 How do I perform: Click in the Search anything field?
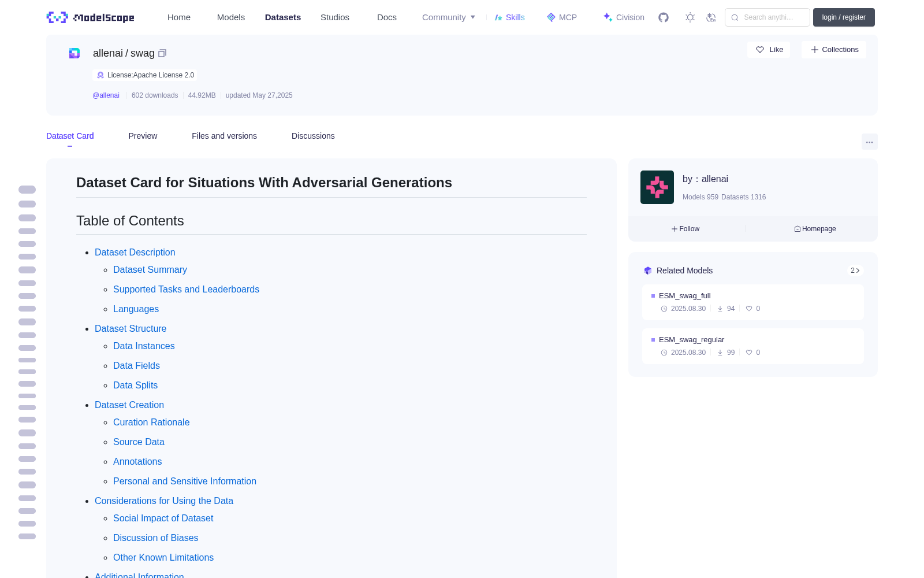coord(767,17)
